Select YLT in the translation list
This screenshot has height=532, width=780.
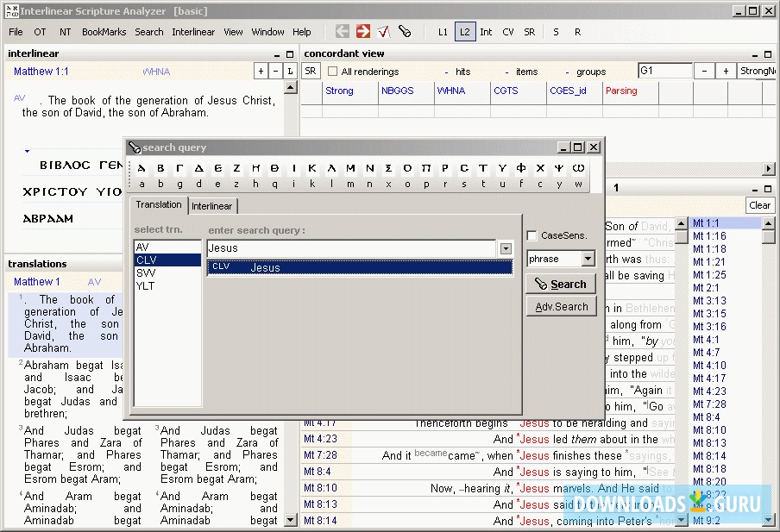pos(146,286)
